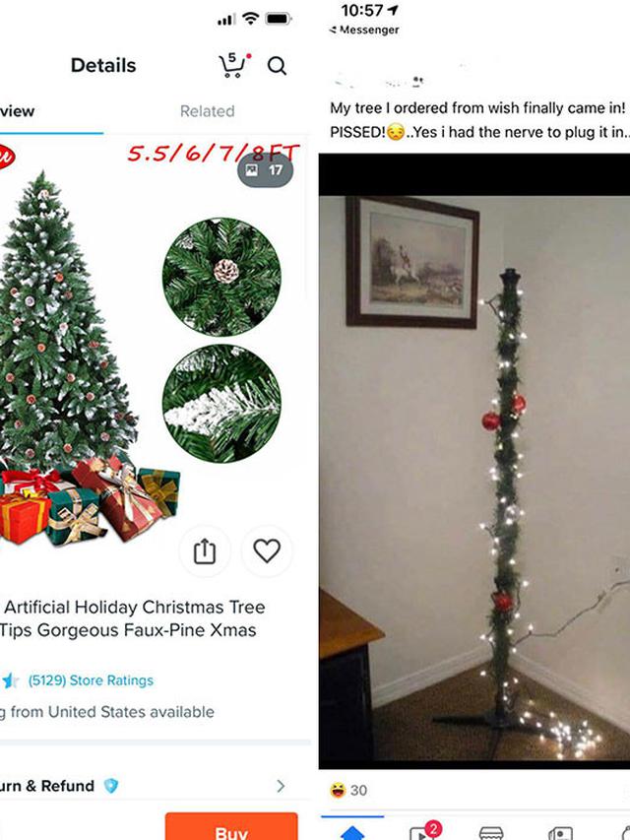Open the posted photo of skinny tree
The width and height of the screenshot is (630, 840).
tap(474, 478)
